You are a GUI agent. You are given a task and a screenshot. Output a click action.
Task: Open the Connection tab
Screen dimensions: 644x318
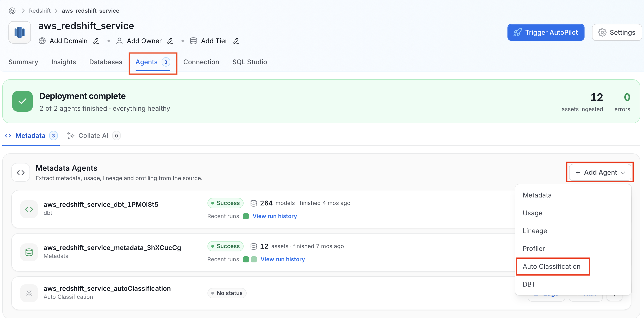201,62
